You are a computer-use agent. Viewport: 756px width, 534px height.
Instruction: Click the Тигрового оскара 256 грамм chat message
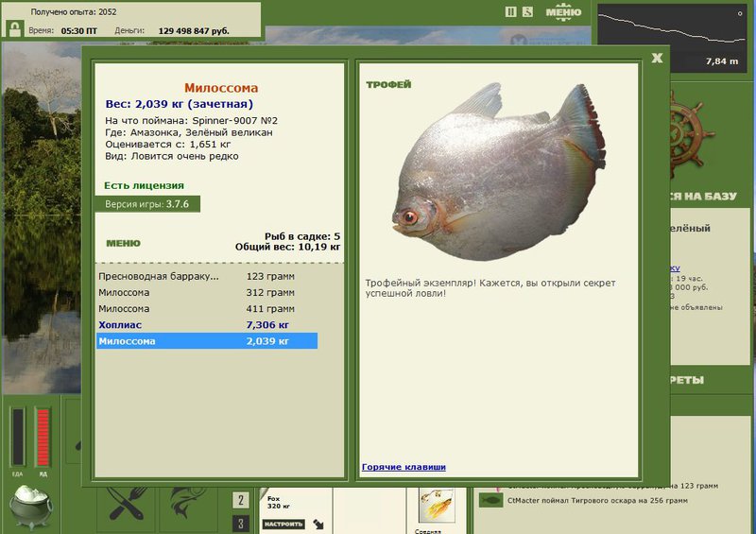tap(597, 501)
